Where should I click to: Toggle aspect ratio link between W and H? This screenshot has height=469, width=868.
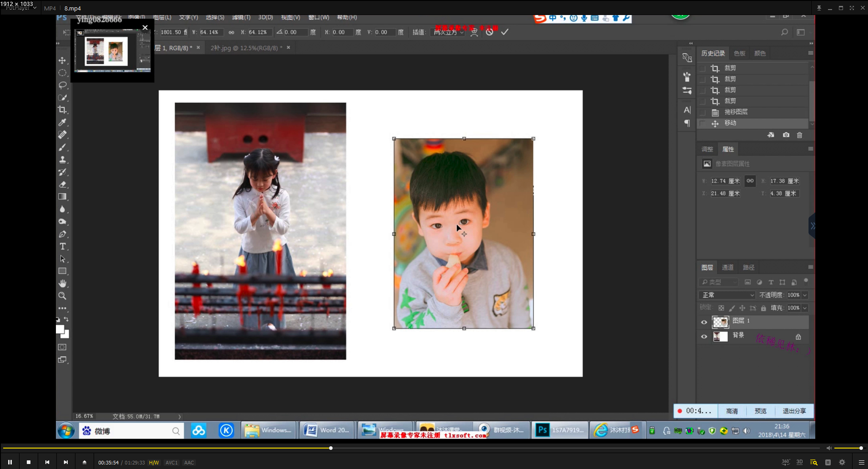231,32
